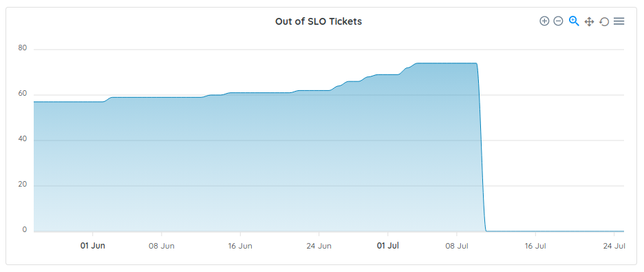Image resolution: width=644 pixels, height=272 pixels.
Task: Activate the selection zoom magnifier tool
Action: coord(574,21)
